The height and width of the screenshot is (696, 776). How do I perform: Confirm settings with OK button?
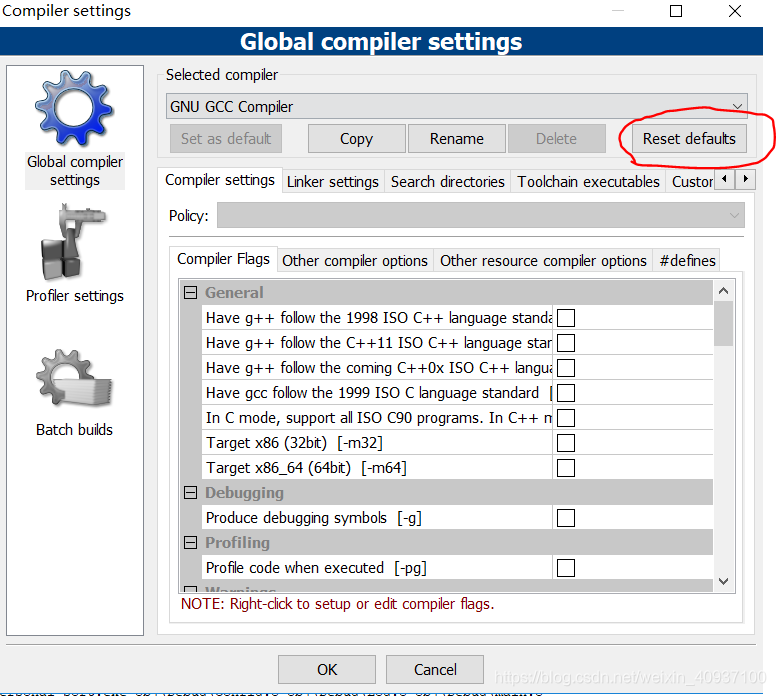[327, 669]
